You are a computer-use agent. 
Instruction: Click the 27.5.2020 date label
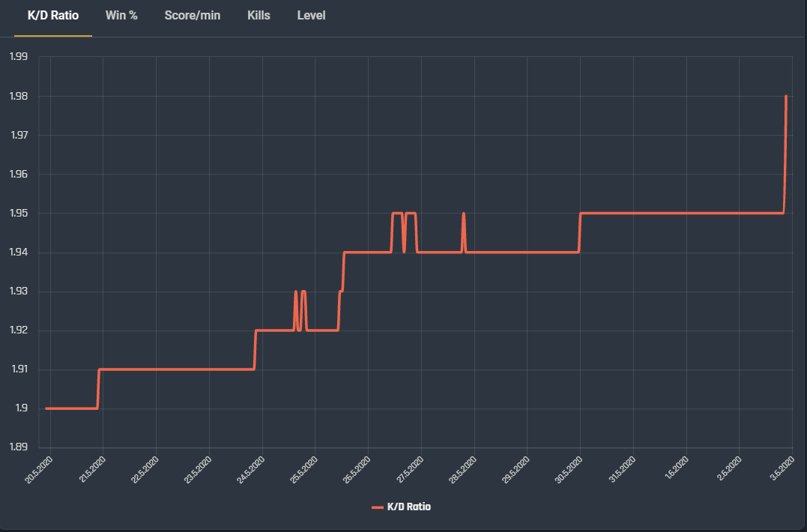[410, 470]
